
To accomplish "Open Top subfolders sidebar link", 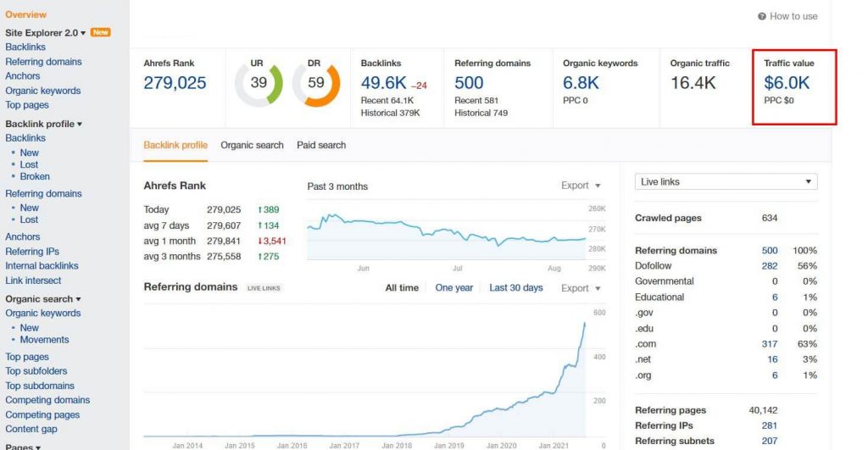I will [x=36, y=371].
